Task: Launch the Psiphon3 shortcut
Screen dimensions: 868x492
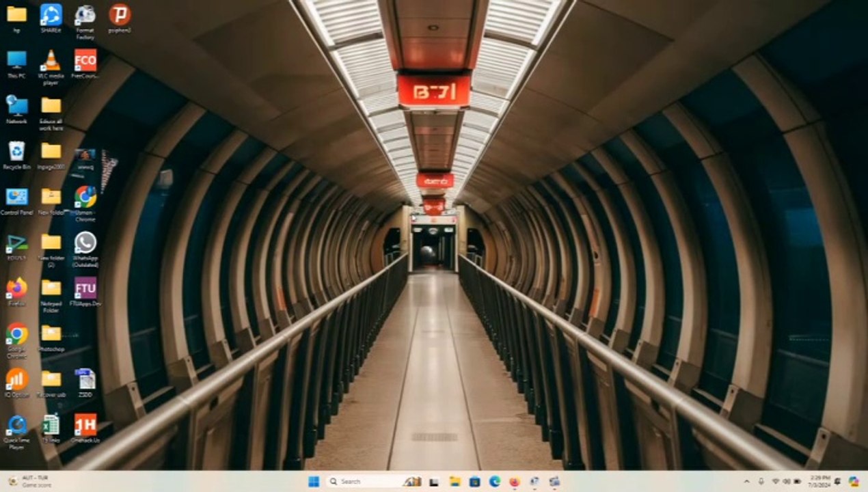Action: (x=120, y=18)
